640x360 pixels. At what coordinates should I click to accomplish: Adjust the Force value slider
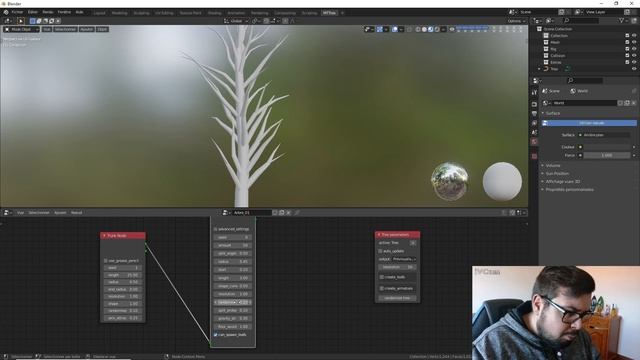coord(607,156)
